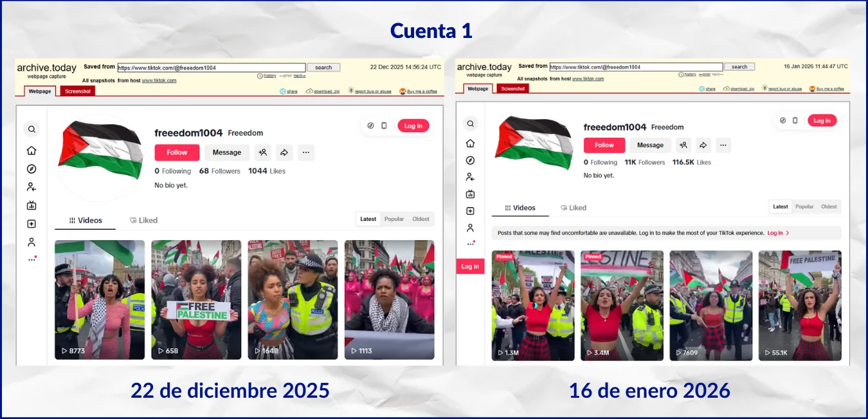Open Screenshot tab in the 16 Jan capture
This screenshot has height=419, width=868.
[512, 89]
